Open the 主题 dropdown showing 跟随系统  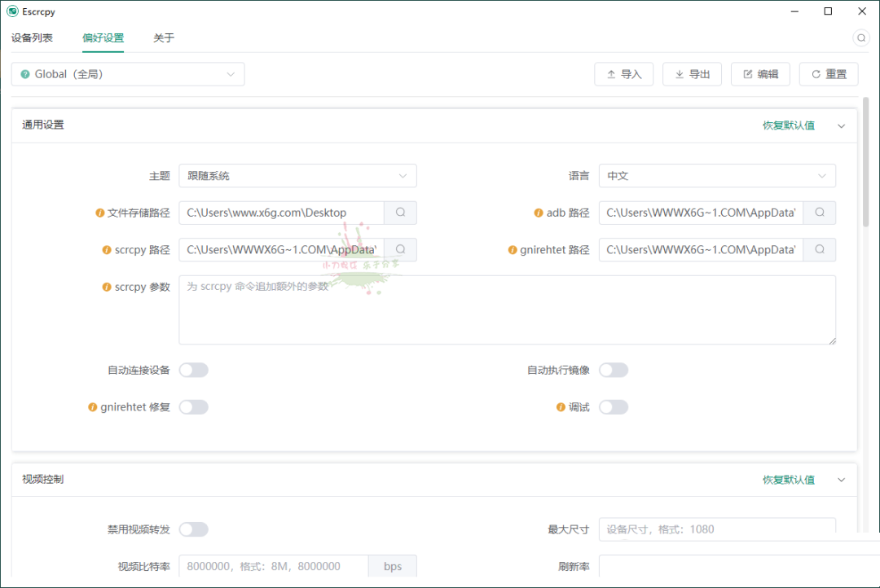coord(297,176)
